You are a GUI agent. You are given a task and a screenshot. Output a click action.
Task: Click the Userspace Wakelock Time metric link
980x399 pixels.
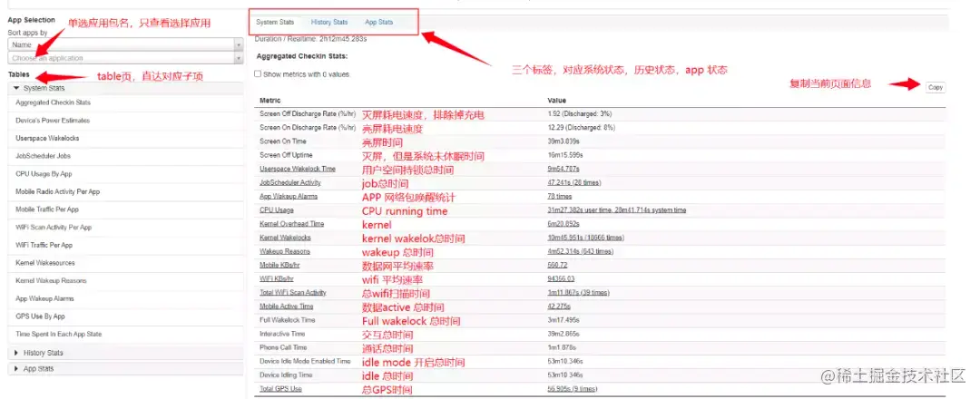(x=298, y=169)
